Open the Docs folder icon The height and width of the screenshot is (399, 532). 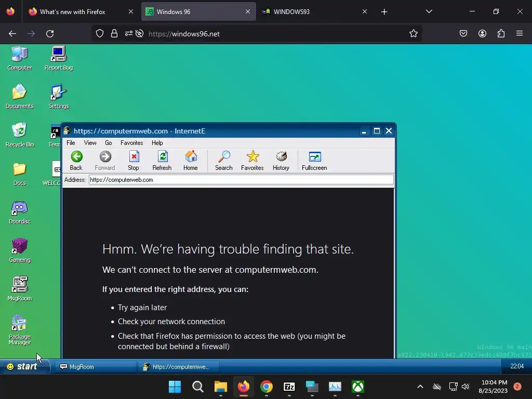click(20, 174)
